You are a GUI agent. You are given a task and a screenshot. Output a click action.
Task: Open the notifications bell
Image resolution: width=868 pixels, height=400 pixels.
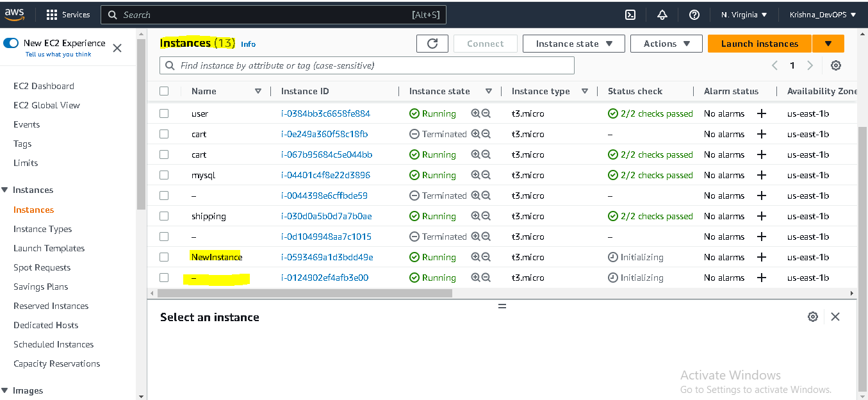(662, 14)
